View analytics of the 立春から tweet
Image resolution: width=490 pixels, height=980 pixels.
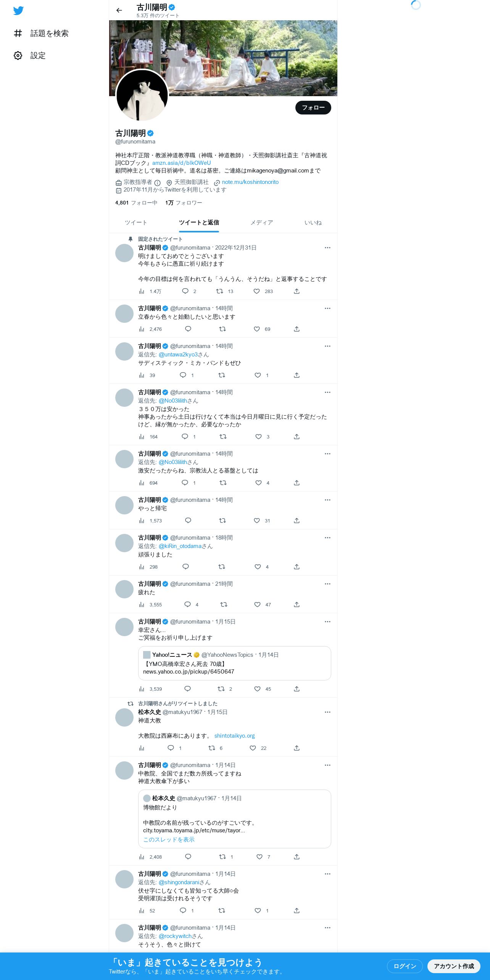pos(142,329)
